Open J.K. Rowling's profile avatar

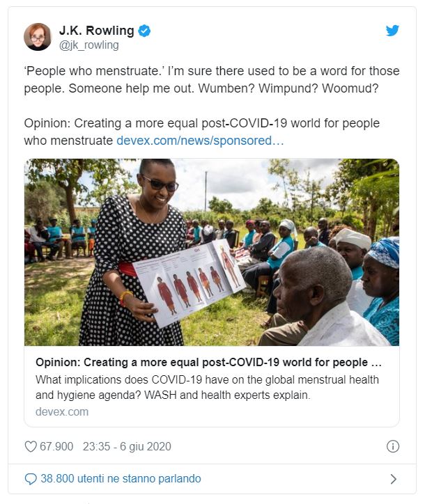point(38,37)
